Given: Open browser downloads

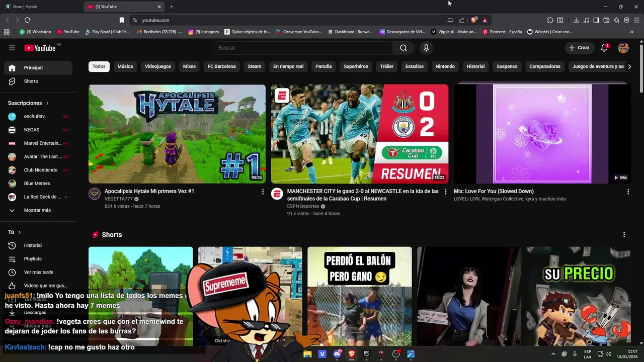Looking at the screenshot, I should (576, 20).
